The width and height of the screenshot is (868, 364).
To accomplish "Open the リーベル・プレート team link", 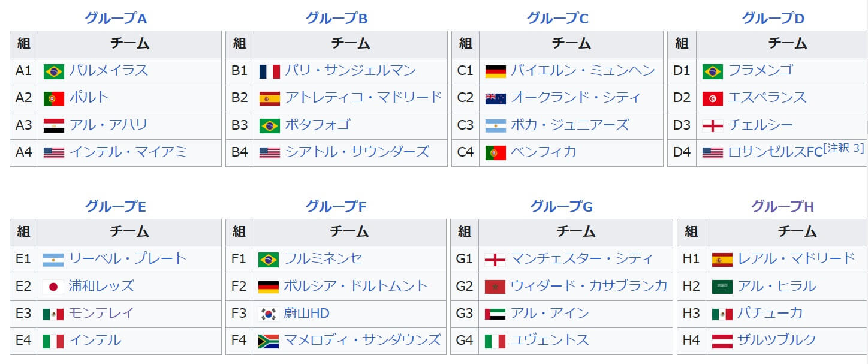I will [x=128, y=258].
